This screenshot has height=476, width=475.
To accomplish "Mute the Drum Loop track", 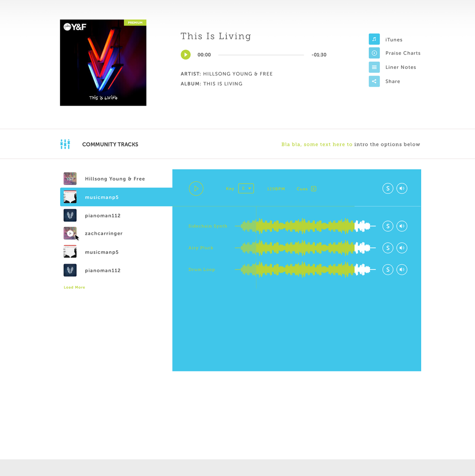I will click(402, 269).
